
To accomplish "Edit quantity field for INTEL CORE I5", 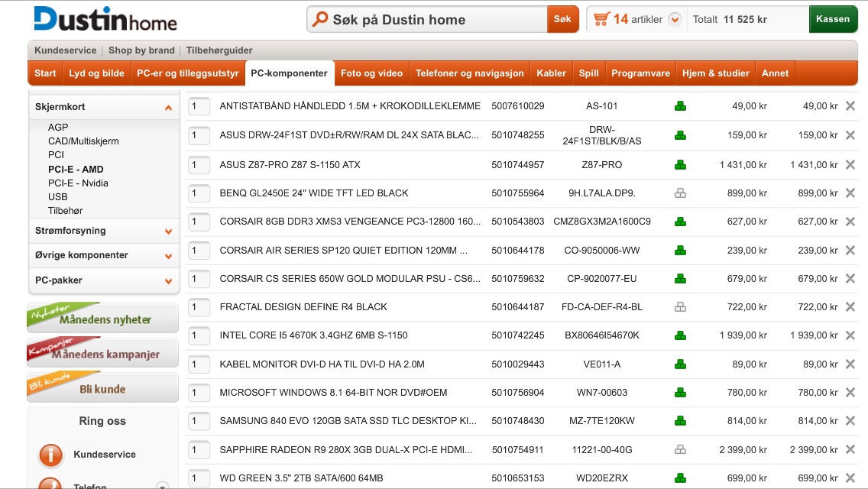I will coord(199,335).
